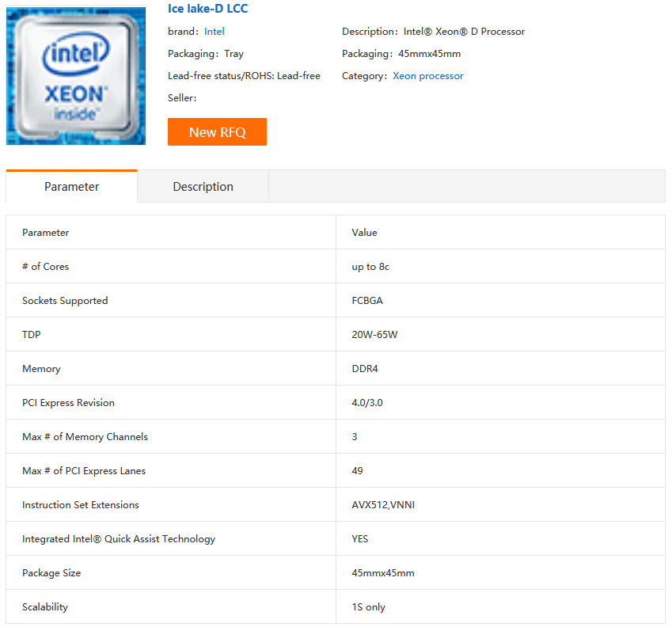Click the Intel Xeon inside product image
This screenshot has height=627, width=672.
click(x=76, y=75)
